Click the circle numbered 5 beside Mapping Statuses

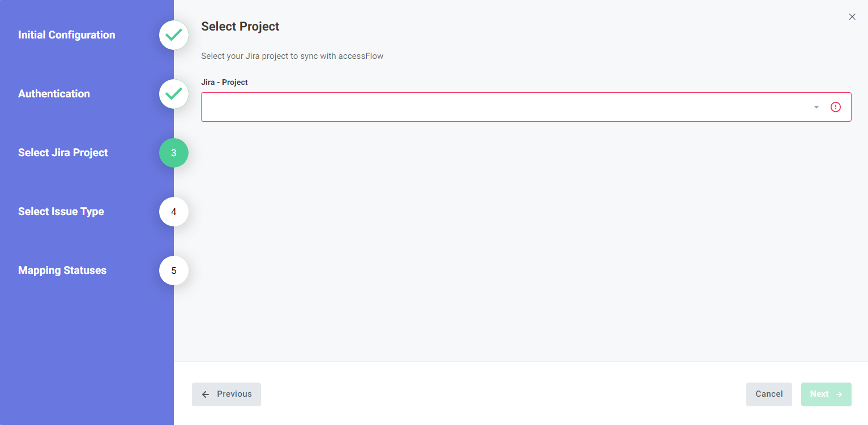click(x=173, y=271)
